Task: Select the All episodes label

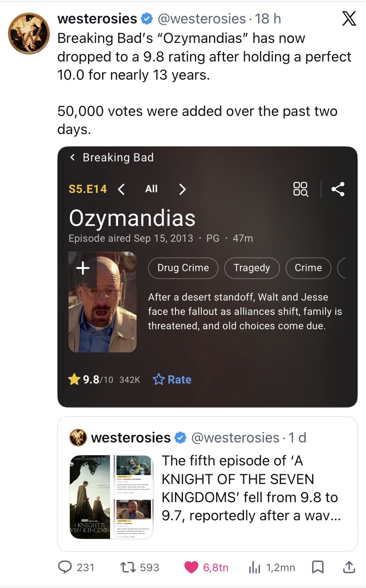Action: click(151, 189)
